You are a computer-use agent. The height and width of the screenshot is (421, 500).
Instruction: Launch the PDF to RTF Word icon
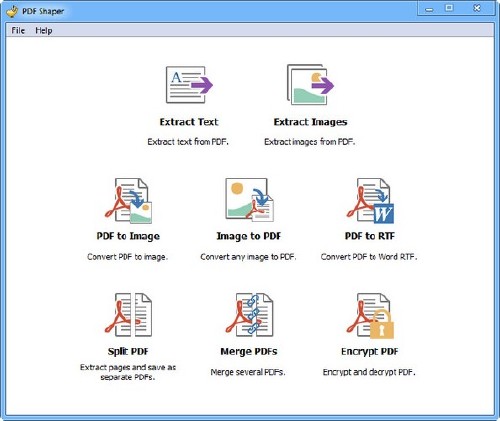[370, 201]
